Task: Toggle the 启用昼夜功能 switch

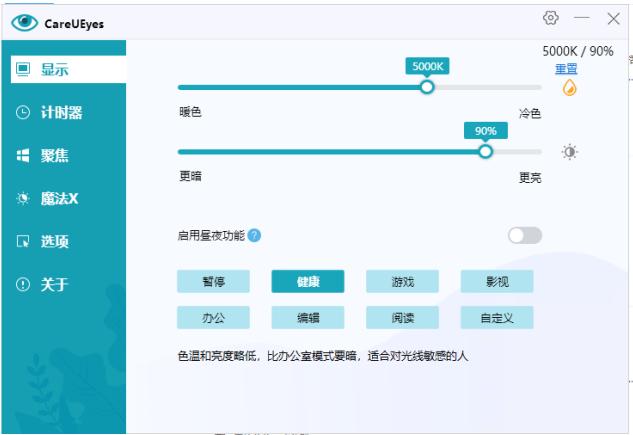Action: point(525,235)
